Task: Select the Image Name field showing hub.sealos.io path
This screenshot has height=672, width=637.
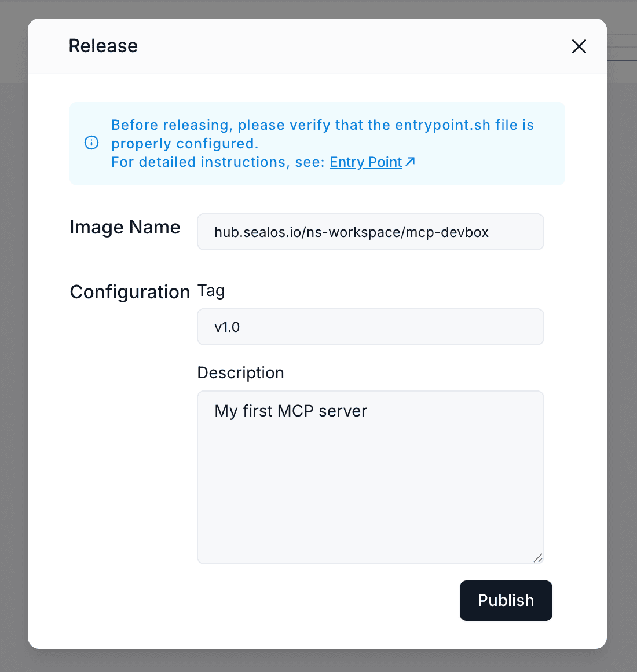Action: pos(370,232)
